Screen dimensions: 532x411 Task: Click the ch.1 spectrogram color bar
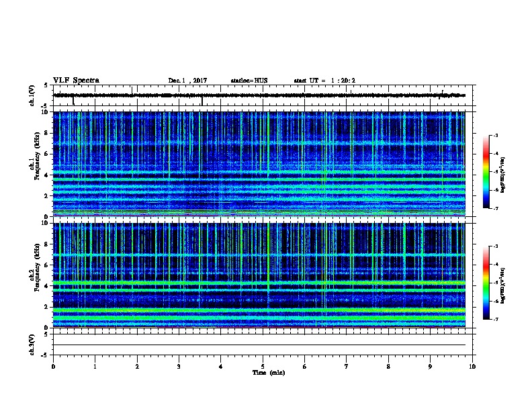(x=486, y=172)
